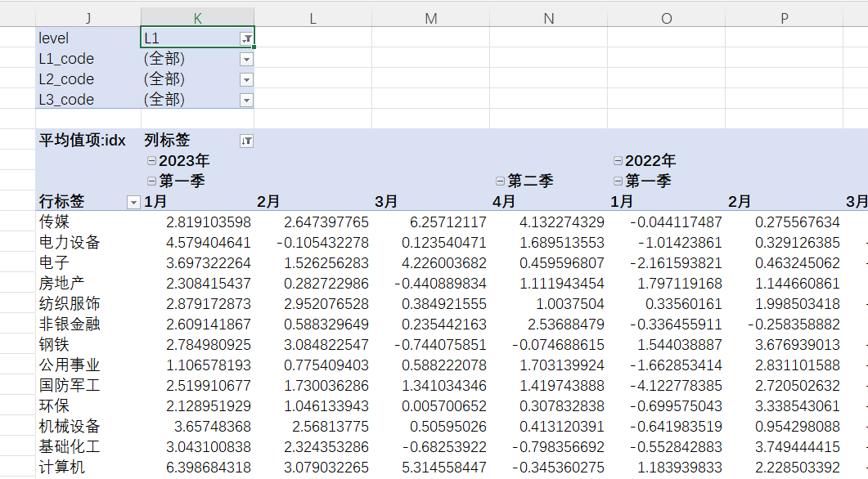Select column N header

(549, 18)
